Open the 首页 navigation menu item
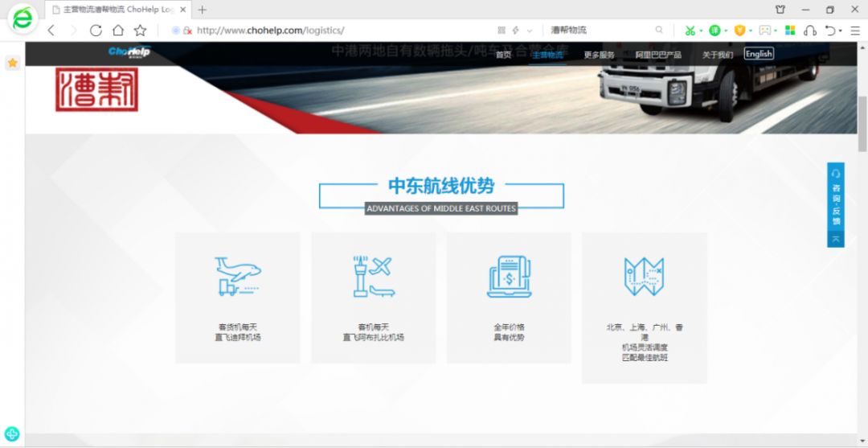 point(503,55)
